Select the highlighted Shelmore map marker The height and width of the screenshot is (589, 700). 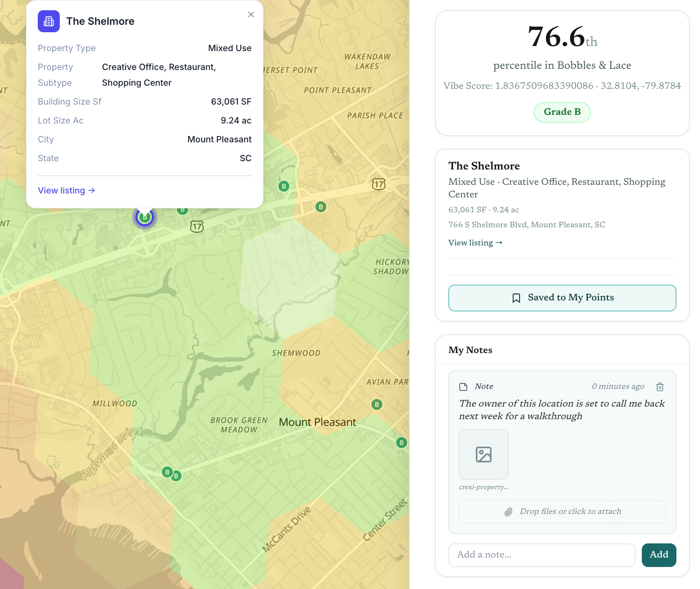(145, 217)
